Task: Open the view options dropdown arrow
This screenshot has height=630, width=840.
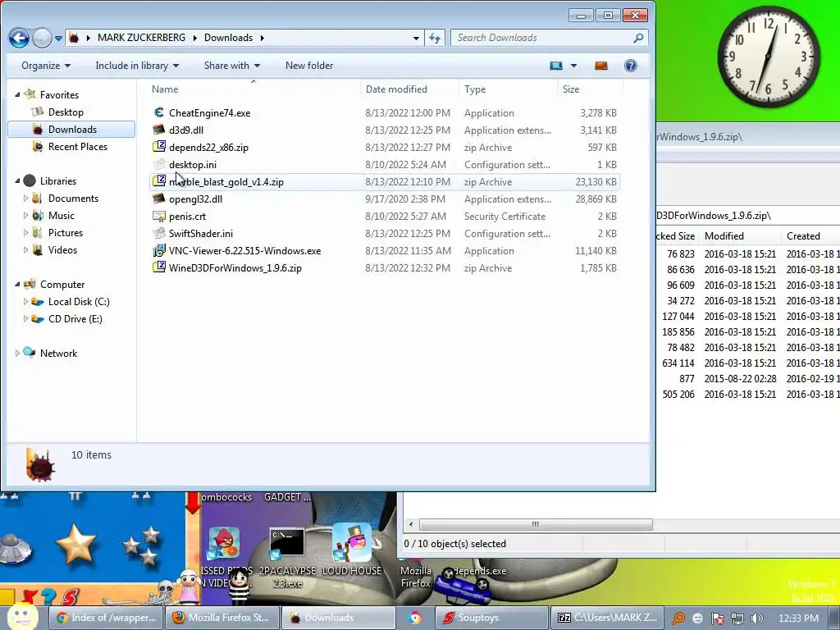Action: (573, 66)
